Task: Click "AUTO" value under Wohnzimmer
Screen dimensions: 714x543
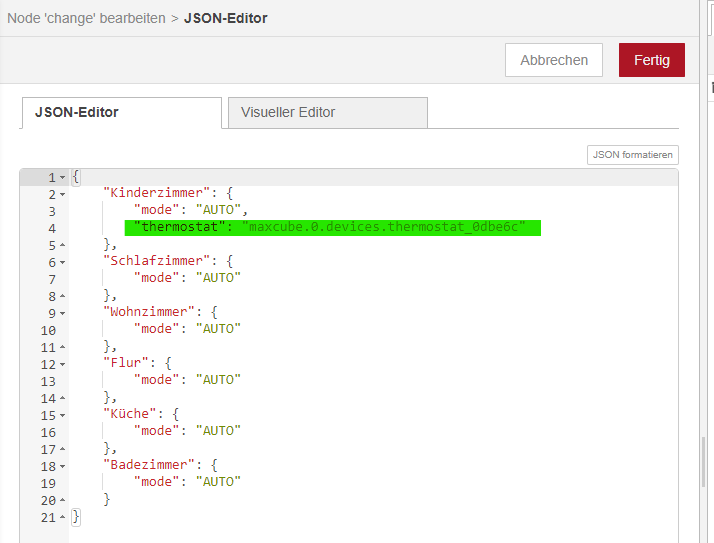Action: click(x=218, y=328)
